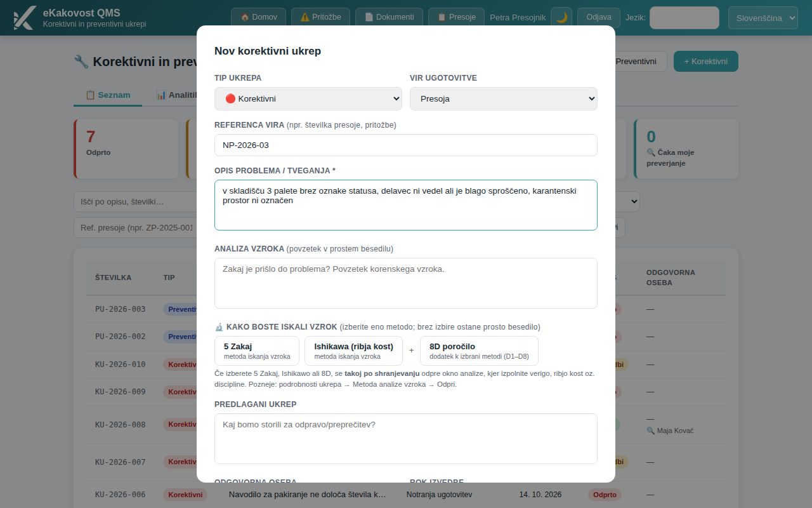Open the Vir ugotovitve dropdown
Image resolution: width=812 pixels, height=508 pixels.
504,98
